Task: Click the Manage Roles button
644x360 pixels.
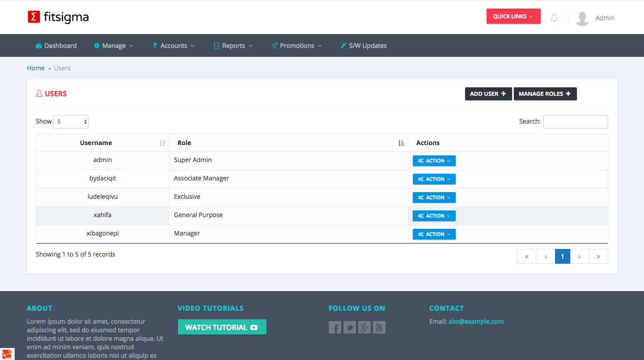Action: [545, 94]
